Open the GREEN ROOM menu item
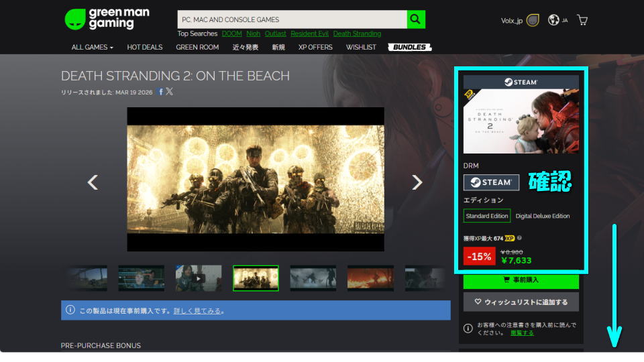The width and height of the screenshot is (644, 362). click(197, 47)
